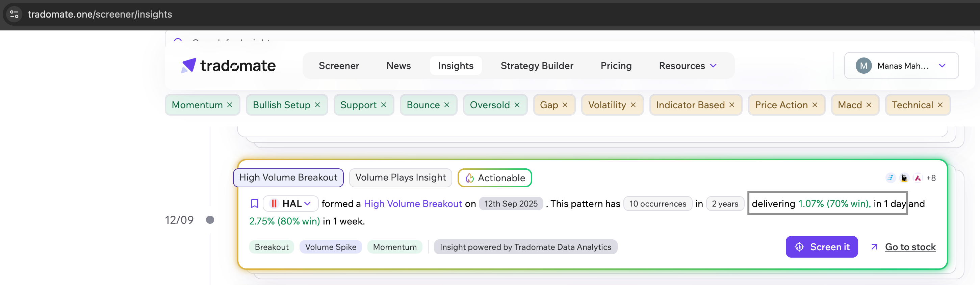Click the browser site settings icon
Image resolution: width=980 pixels, height=285 pixels.
[x=15, y=14]
